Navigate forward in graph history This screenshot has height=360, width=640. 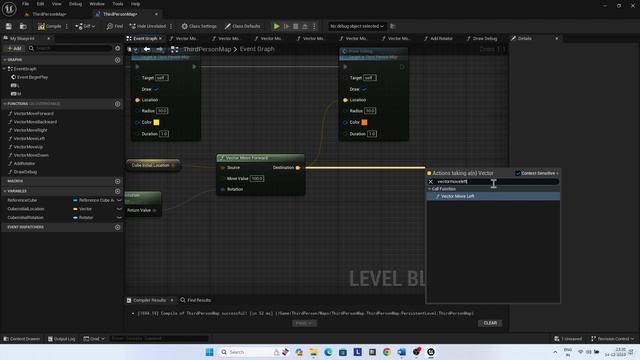click(160, 49)
